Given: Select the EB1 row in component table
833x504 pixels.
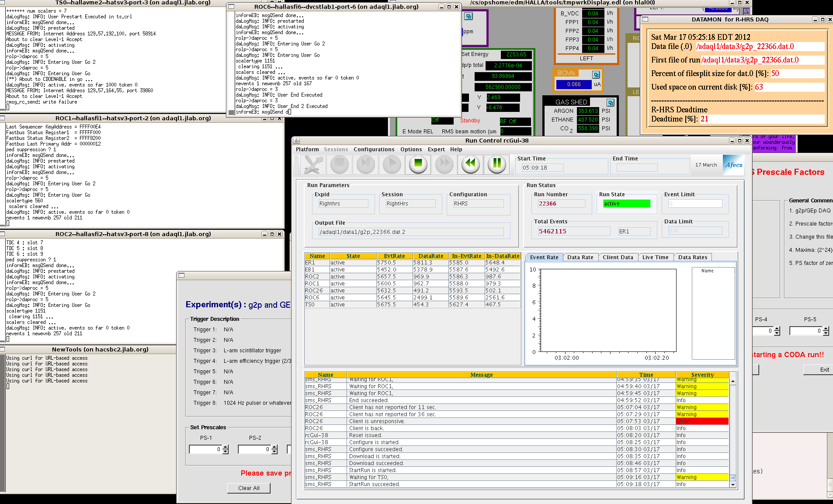Looking at the screenshot, I should tap(412, 270).
